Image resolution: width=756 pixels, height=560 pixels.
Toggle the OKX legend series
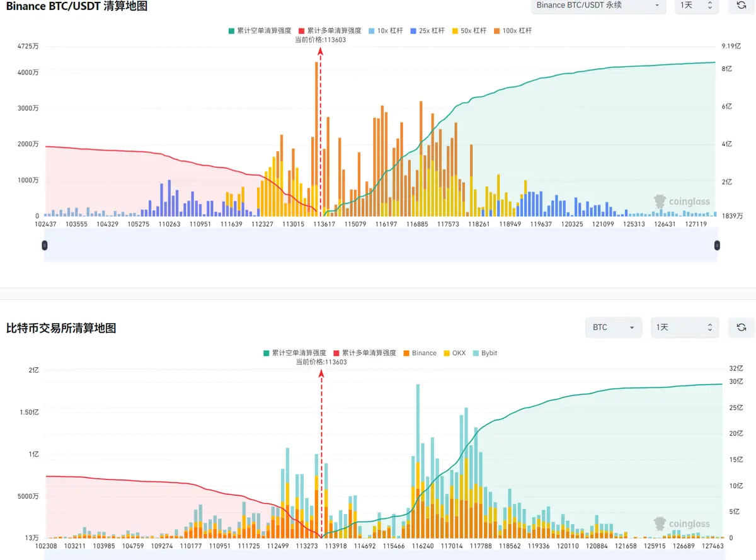pyautogui.click(x=454, y=353)
